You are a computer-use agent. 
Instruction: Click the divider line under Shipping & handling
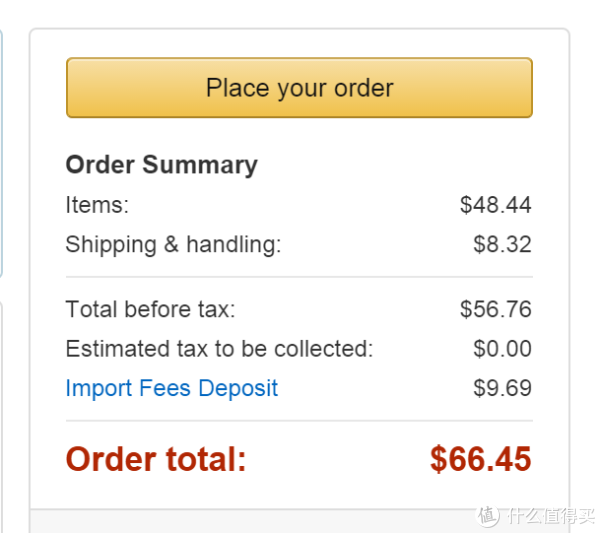tap(299, 277)
